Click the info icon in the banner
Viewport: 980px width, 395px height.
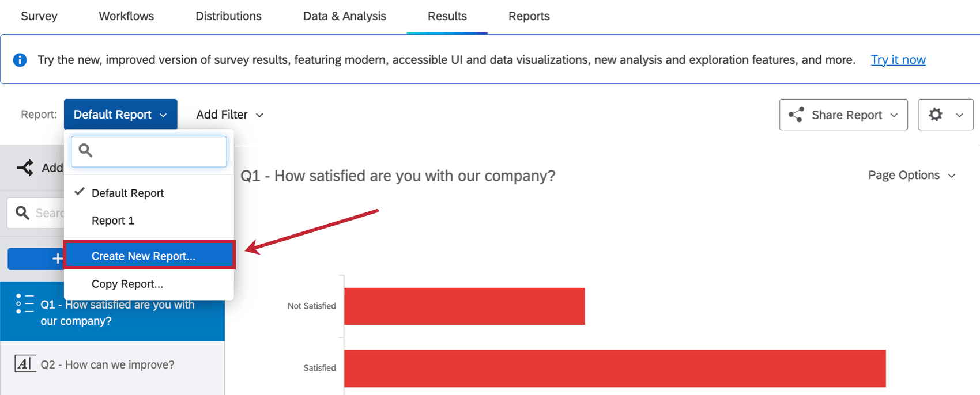click(20, 59)
